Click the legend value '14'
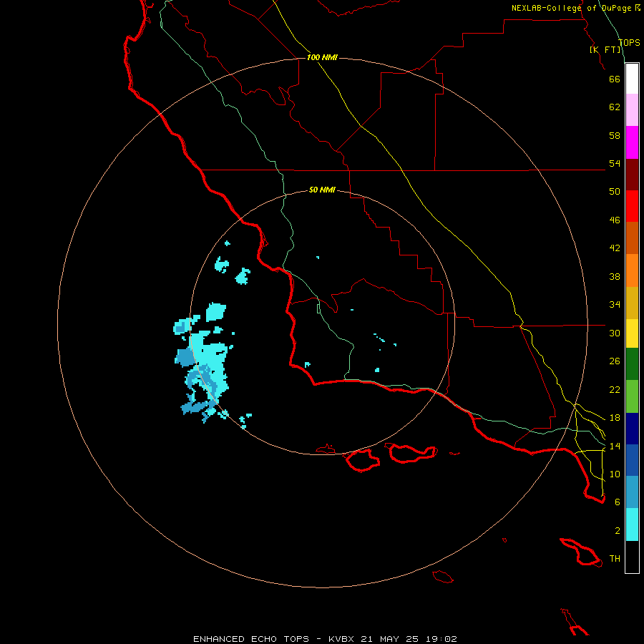Image resolution: width=644 pixels, height=644 pixels. click(x=615, y=446)
